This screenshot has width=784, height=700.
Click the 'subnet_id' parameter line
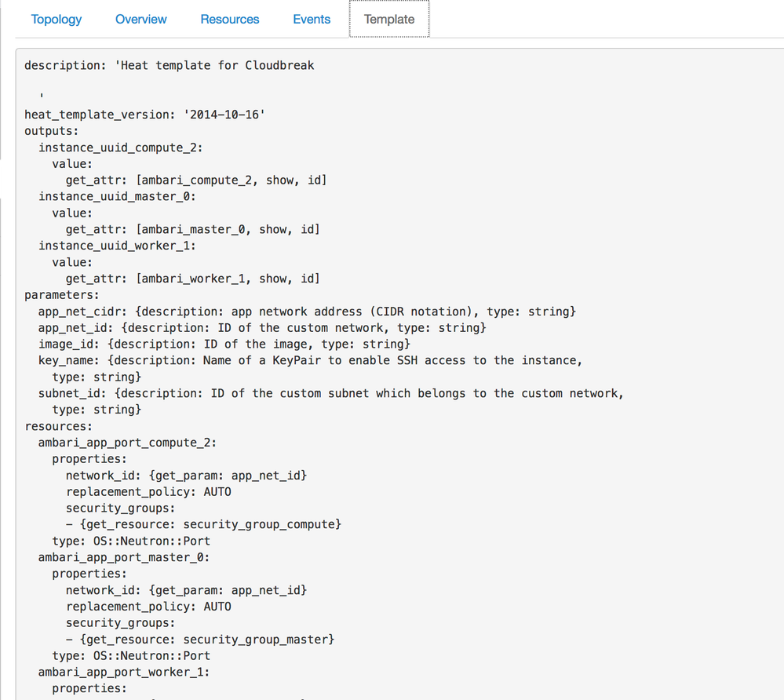click(331, 393)
